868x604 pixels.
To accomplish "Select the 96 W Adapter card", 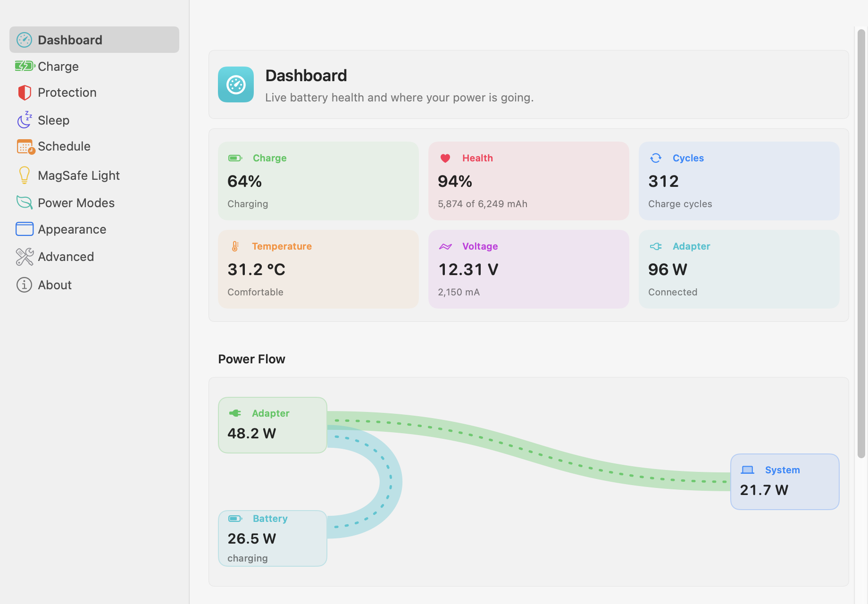I will point(739,269).
